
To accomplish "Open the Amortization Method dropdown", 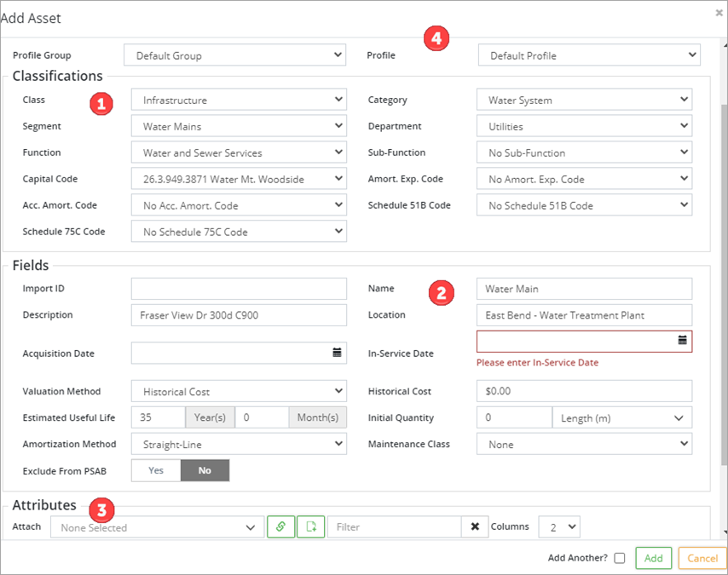I will click(239, 444).
